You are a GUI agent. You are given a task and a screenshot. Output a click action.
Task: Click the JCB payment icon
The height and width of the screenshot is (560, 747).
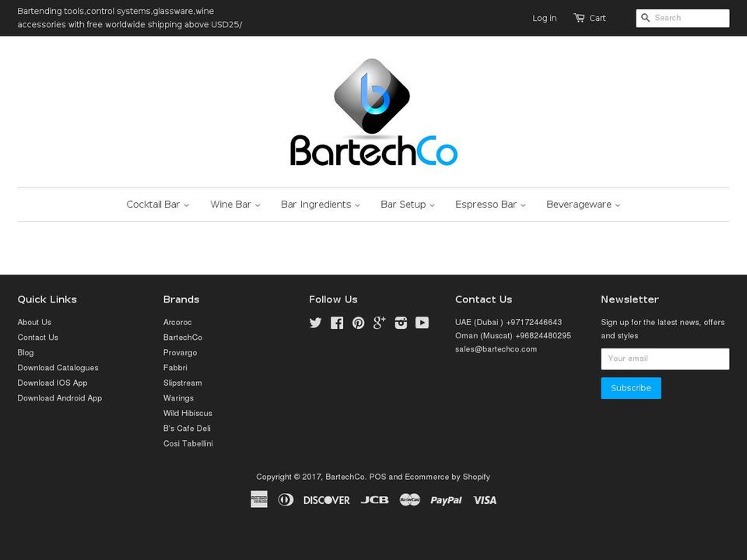coord(374,500)
